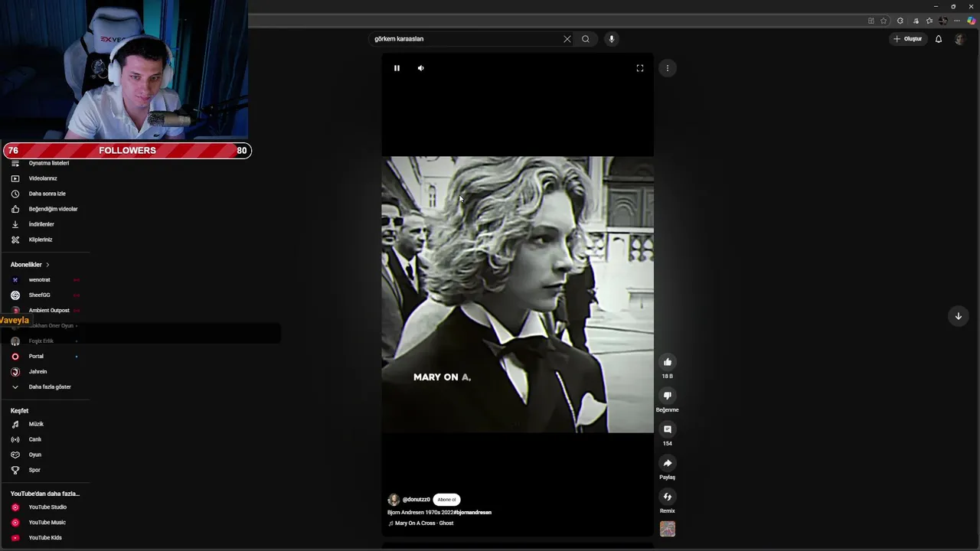Open browser extensions icon
The width and height of the screenshot is (980, 551).
(x=900, y=21)
